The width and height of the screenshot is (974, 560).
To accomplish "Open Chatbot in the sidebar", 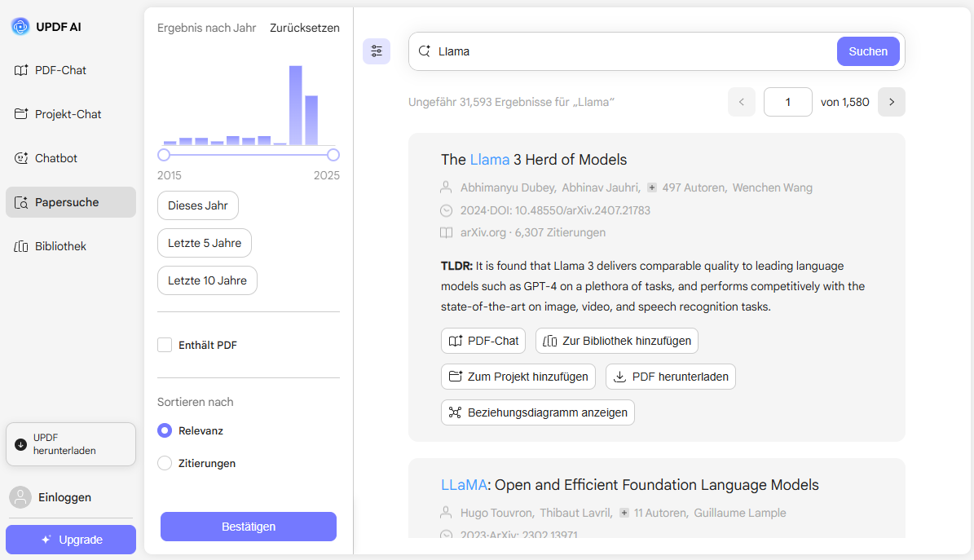I will point(71,158).
